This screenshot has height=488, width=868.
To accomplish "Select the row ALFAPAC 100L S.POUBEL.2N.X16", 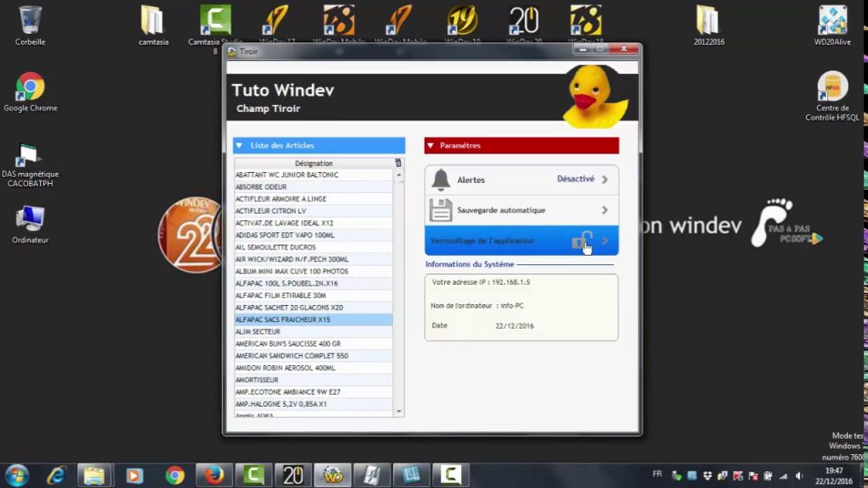I will click(x=314, y=283).
